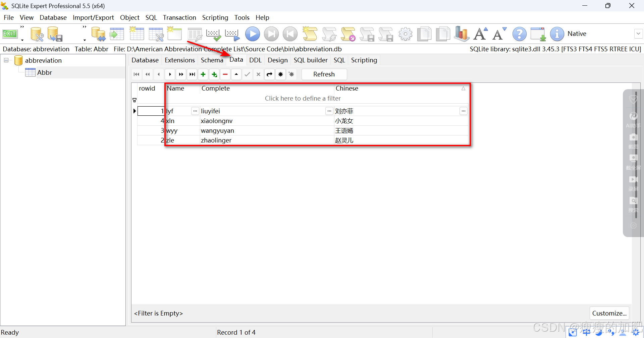
Task: Open the Customize dialog
Action: [x=609, y=313]
